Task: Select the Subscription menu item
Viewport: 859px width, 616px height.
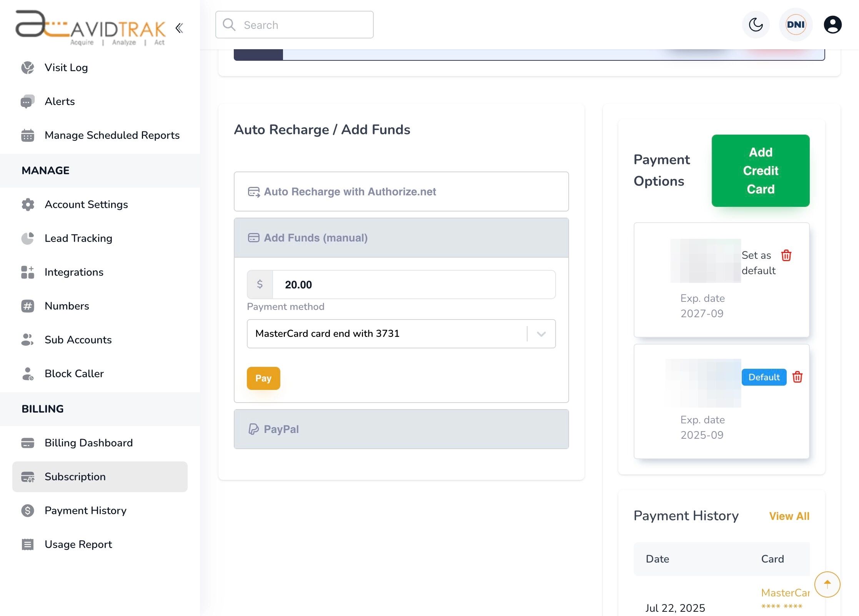Action: 100,477
